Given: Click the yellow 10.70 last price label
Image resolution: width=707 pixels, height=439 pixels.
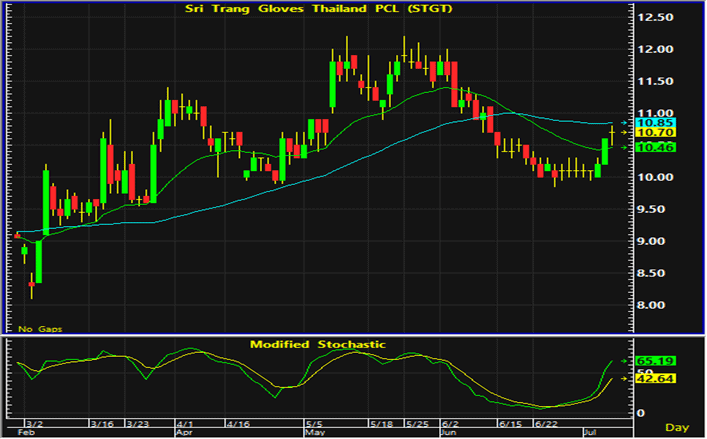Looking at the screenshot, I should [x=655, y=133].
